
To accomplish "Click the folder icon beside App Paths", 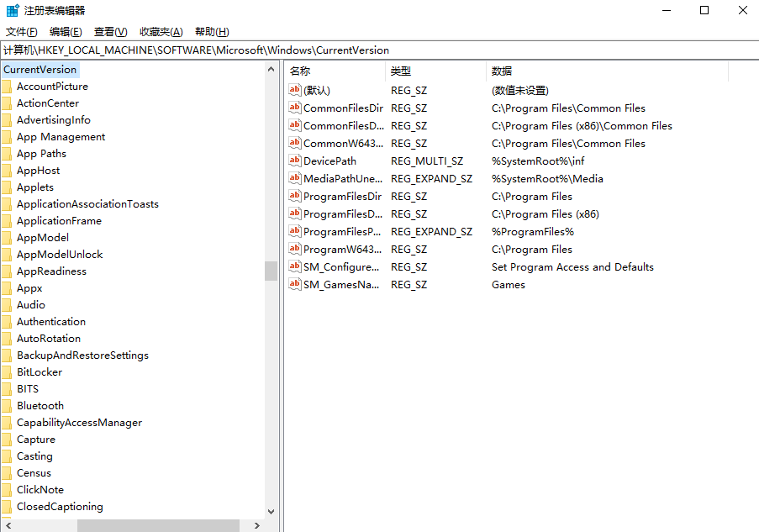I will coord(6,154).
